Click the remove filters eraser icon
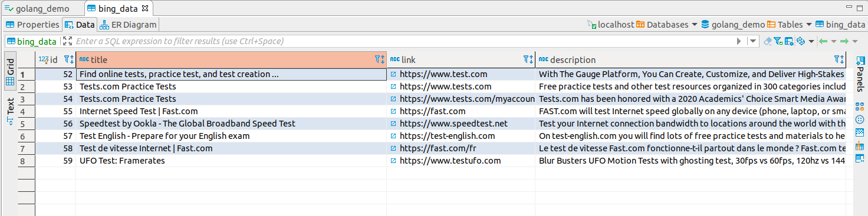This screenshot has width=868, height=216. [768, 41]
